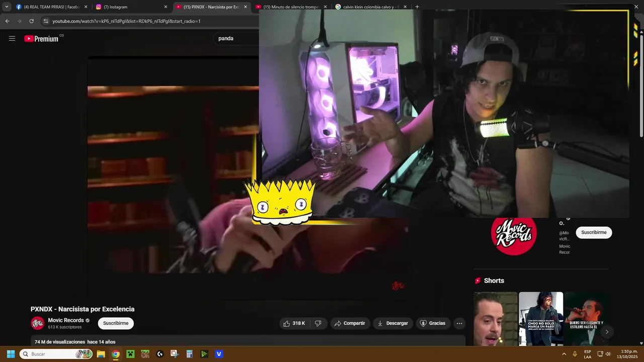This screenshot has width=644, height=362.
Task: Open the CHOO NO SOLO MARCA Shorts thumbnail
Action: pos(541,319)
